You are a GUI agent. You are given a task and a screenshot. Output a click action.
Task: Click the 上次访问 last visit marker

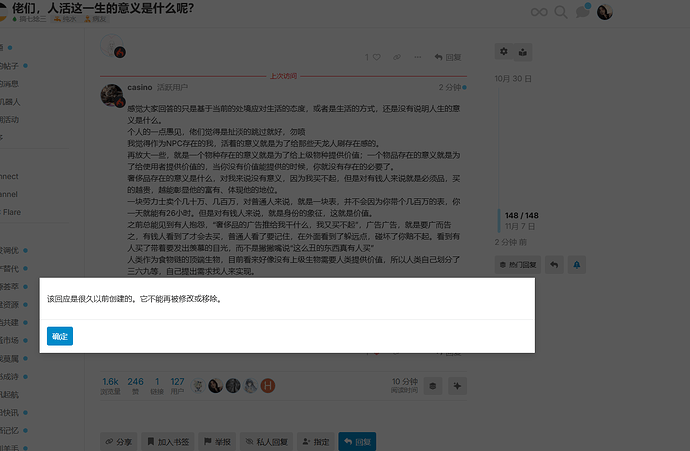click(x=283, y=76)
